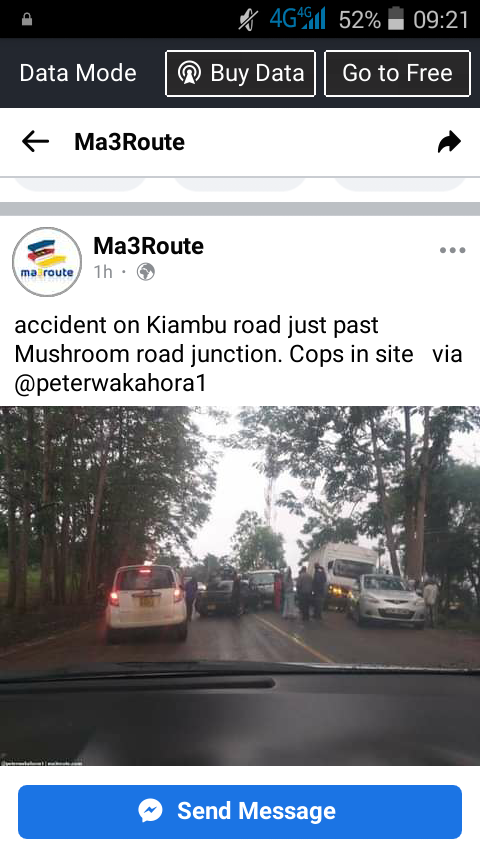
Task: Tap the 4G signal status icon
Action: 297,19
